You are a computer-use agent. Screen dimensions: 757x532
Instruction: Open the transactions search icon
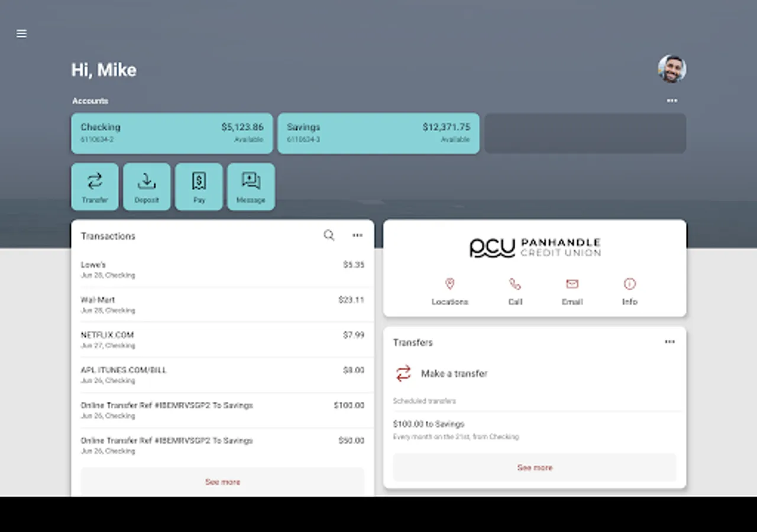(329, 235)
